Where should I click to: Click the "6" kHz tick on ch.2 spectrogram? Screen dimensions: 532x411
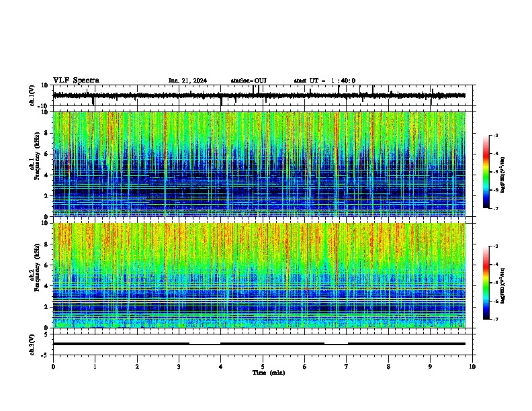[x=46, y=265]
